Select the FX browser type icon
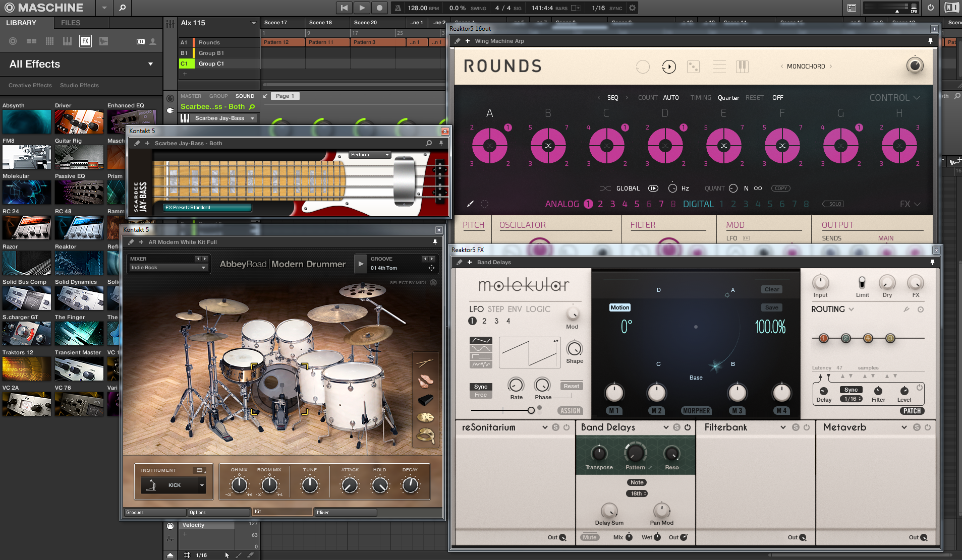The height and width of the screenshot is (560, 962). pyautogui.click(x=85, y=41)
